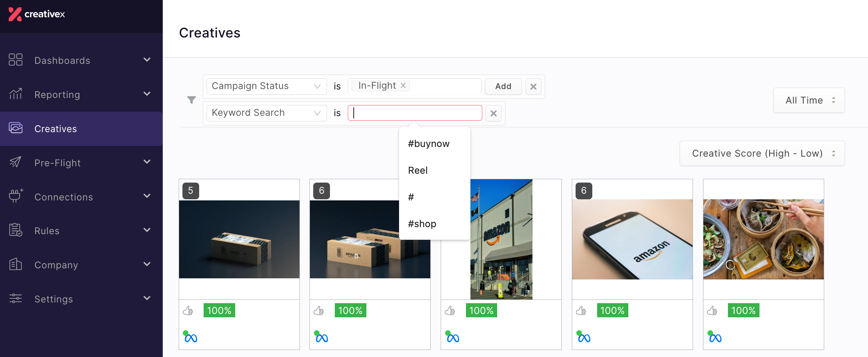Image resolution: width=868 pixels, height=357 pixels.
Task: Click 100% score on first creative
Action: pos(219,310)
